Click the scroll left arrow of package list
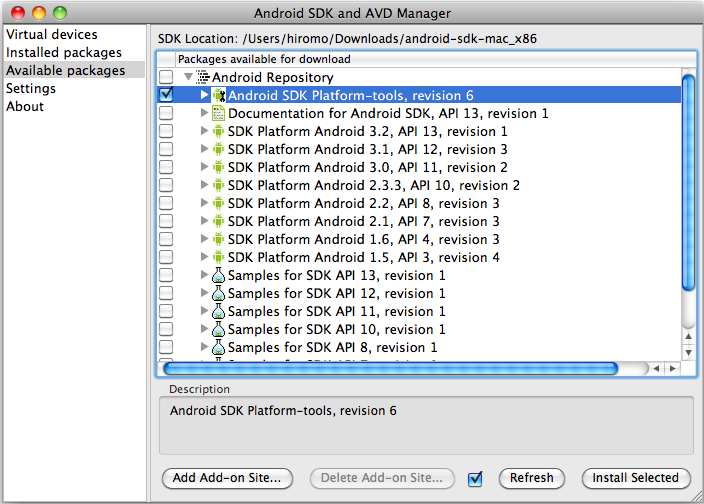The width and height of the screenshot is (704, 504). (x=656, y=368)
